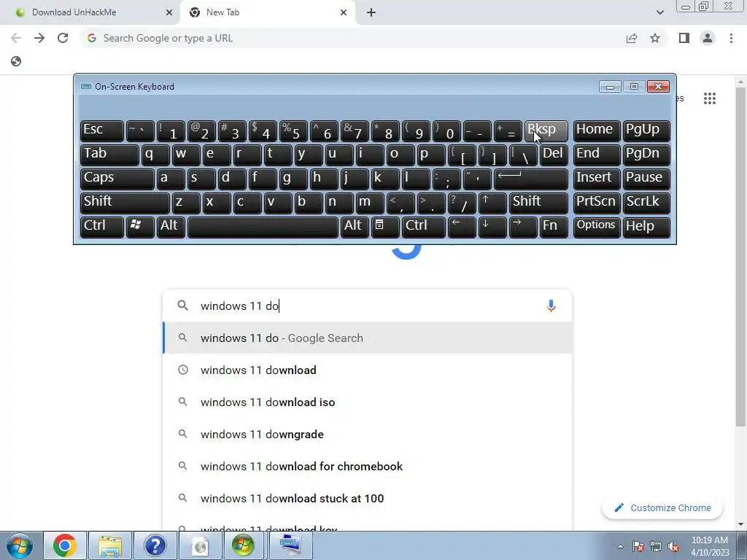Open Windows Start orb
The image size is (747, 560).
point(20,545)
